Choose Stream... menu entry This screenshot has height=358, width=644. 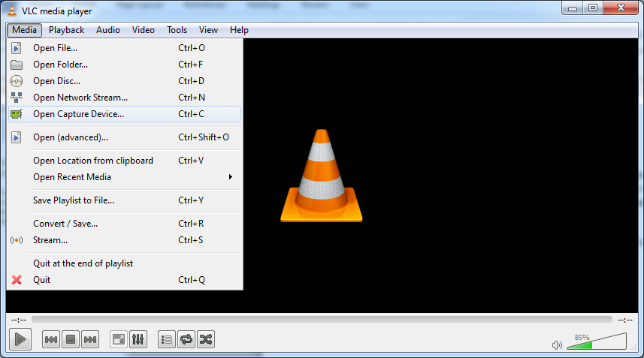pos(125,240)
